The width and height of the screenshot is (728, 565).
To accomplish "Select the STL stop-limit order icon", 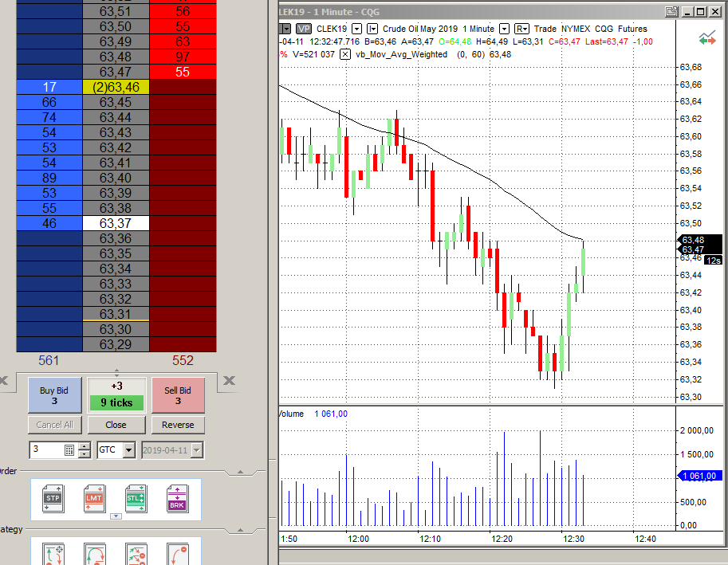I will (x=136, y=498).
